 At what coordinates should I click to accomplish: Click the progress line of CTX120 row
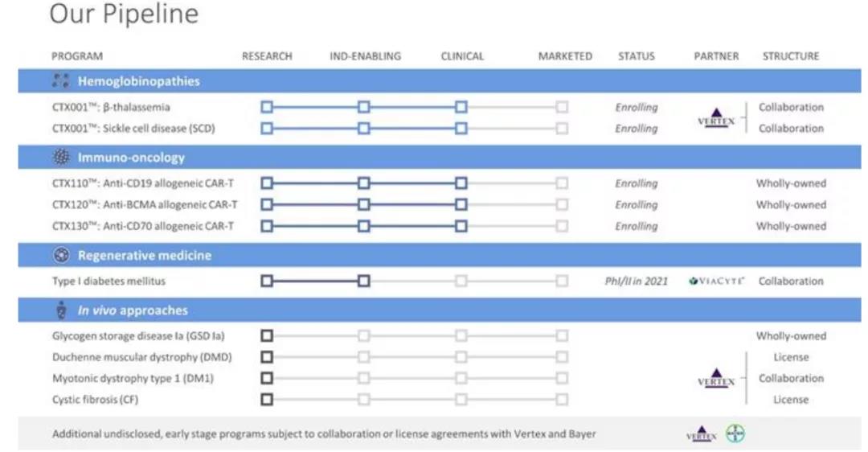pos(411,205)
